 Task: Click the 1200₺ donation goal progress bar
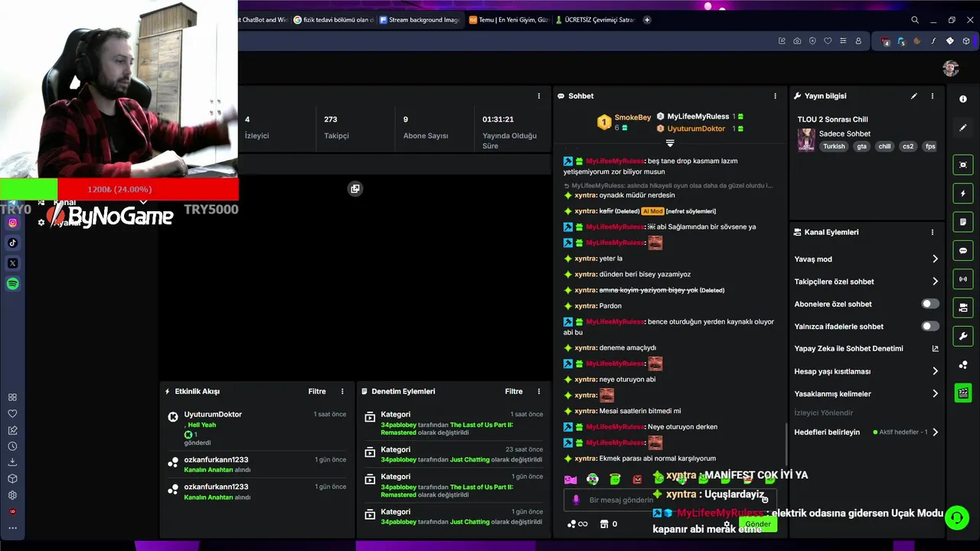119,189
